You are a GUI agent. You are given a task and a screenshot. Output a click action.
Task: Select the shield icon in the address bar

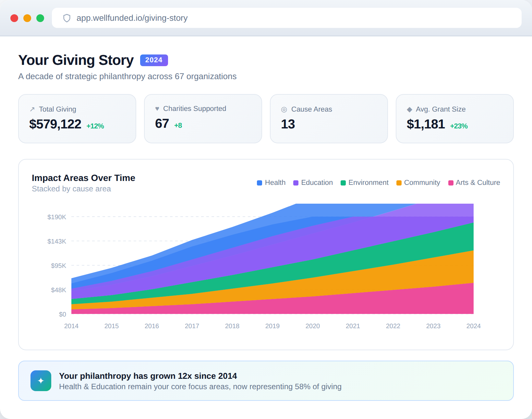pyautogui.click(x=66, y=18)
